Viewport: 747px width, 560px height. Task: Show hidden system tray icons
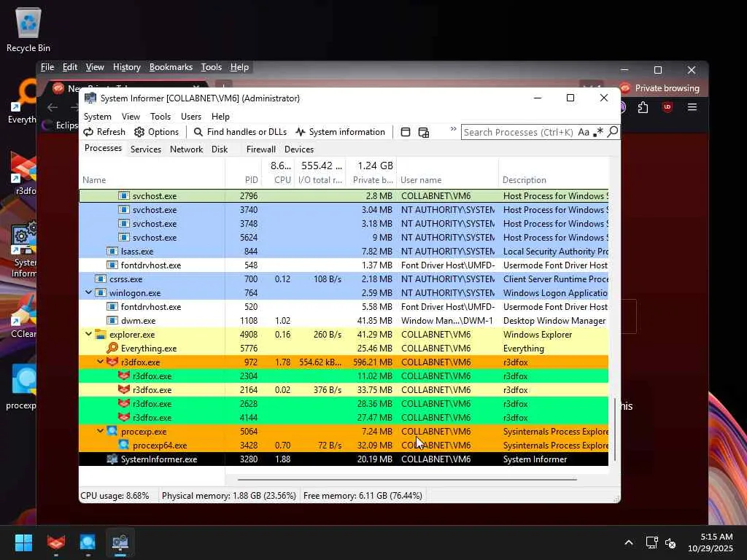(629, 542)
